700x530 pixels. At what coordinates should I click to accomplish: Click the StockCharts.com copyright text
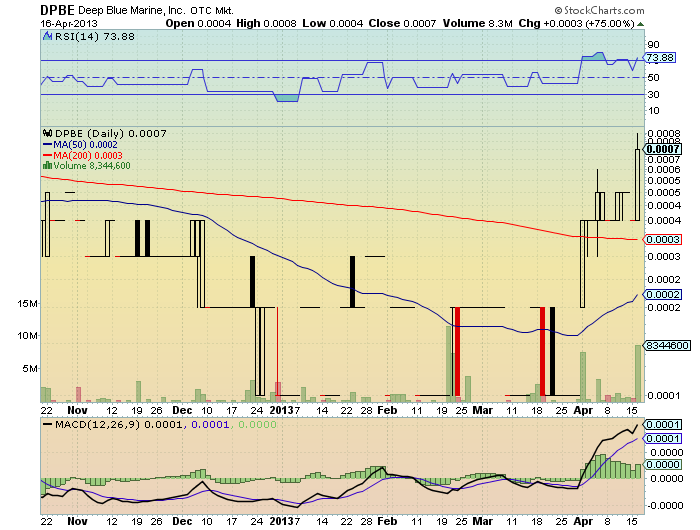pyautogui.click(x=599, y=10)
